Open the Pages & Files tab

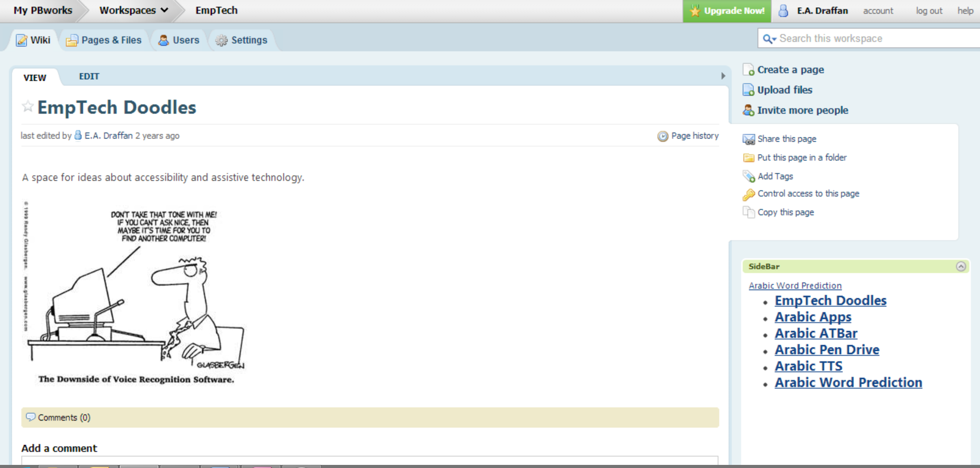coord(105,40)
